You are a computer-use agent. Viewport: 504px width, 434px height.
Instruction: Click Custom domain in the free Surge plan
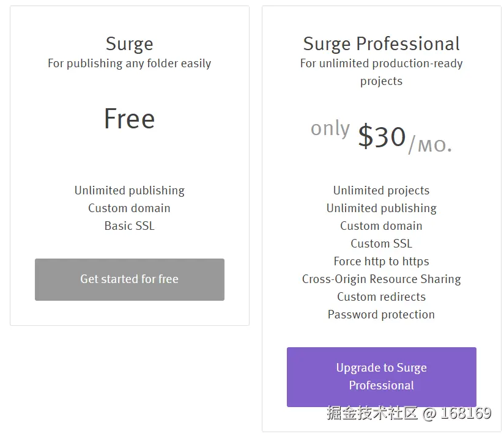click(129, 208)
